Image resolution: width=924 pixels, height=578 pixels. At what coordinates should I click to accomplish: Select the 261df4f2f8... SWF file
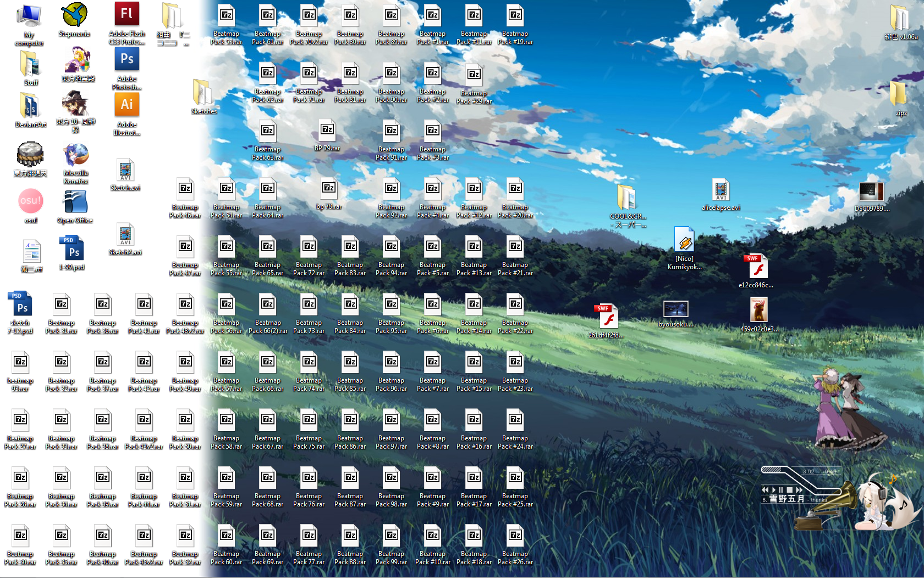click(606, 321)
